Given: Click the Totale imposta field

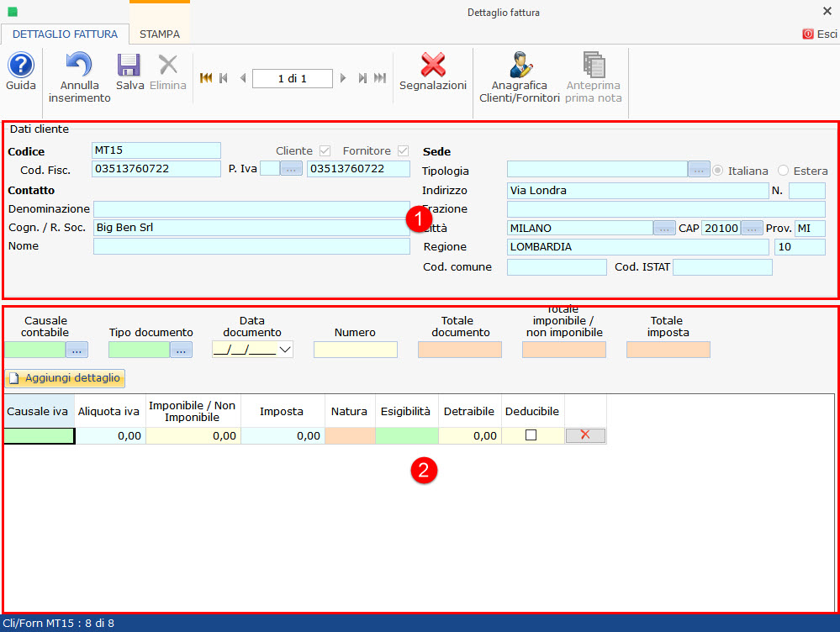Looking at the screenshot, I should coord(668,350).
